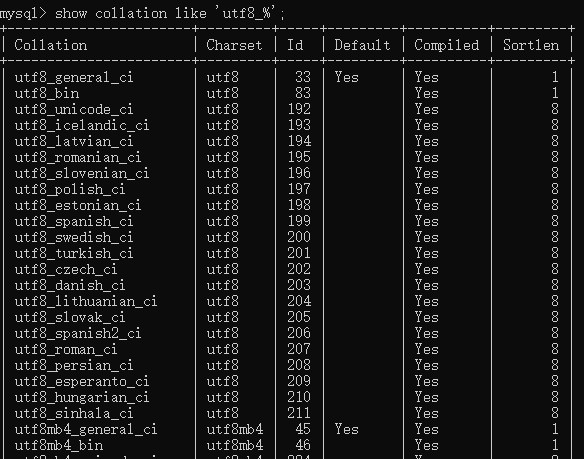Click the Compiled column header

pos(447,45)
